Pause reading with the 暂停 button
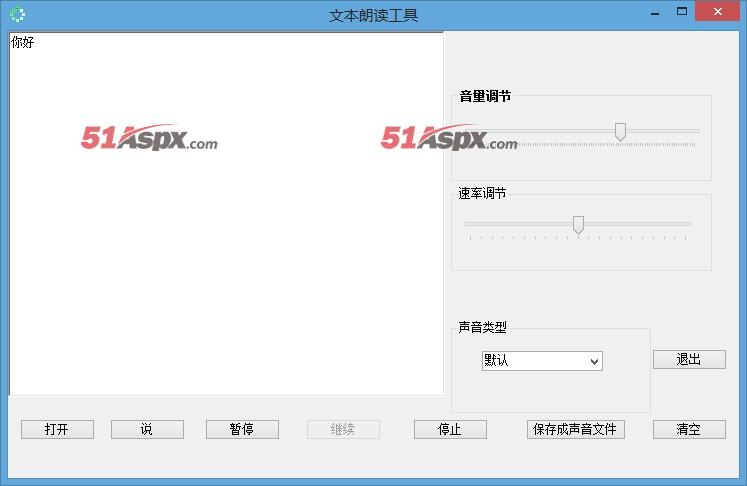This screenshot has height=486, width=747. 242,429
